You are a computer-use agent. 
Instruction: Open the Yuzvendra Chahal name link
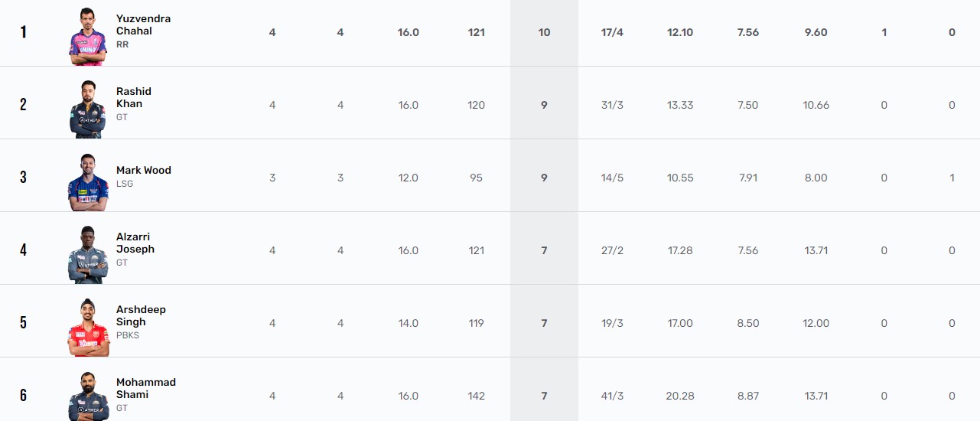(143, 24)
